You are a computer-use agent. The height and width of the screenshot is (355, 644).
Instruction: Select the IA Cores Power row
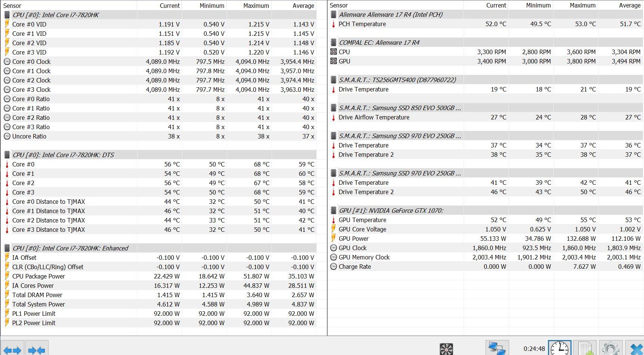click(x=159, y=286)
